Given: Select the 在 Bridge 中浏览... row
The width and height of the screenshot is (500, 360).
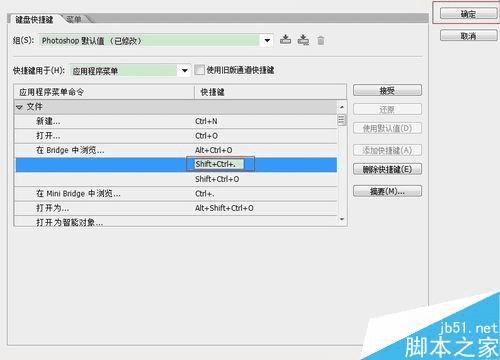Looking at the screenshot, I should (x=176, y=150).
